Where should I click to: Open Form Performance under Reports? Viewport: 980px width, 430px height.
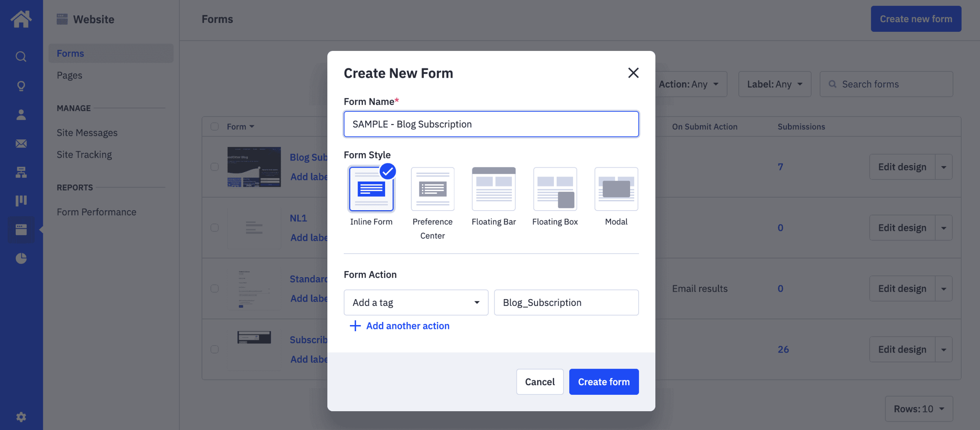click(96, 211)
